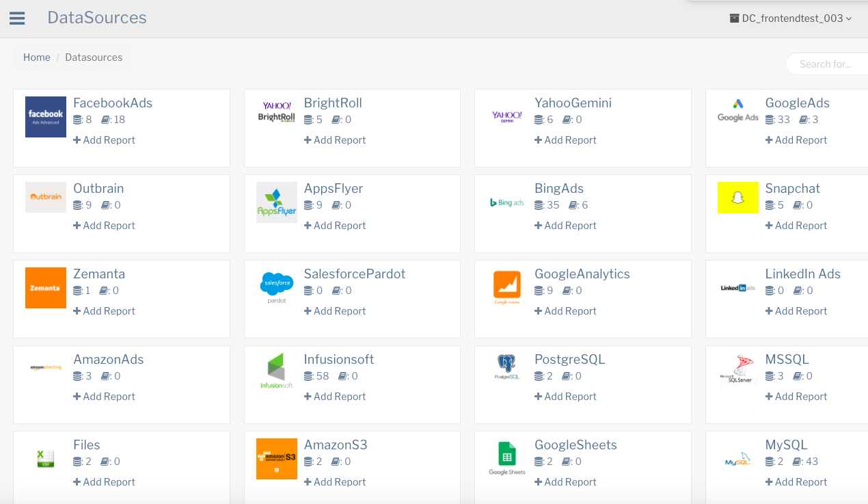The height and width of the screenshot is (504, 868).
Task: Click the Datasources breadcrumb
Action: [94, 57]
